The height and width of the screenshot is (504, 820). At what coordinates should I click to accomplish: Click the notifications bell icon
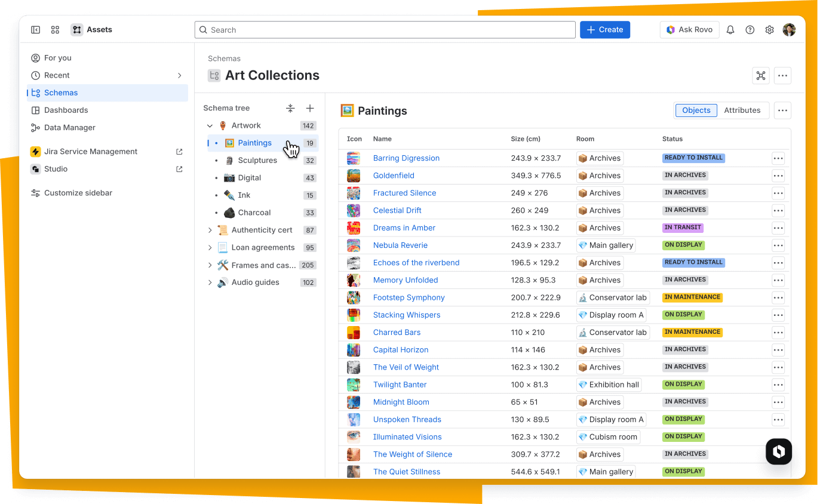[730, 30]
